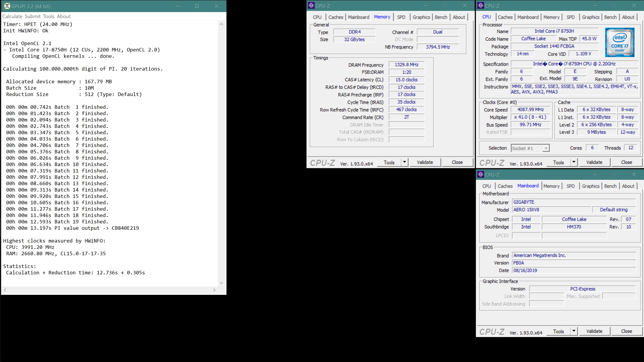
Task: Click the PI value output CB840E219 line
Action: point(72,228)
